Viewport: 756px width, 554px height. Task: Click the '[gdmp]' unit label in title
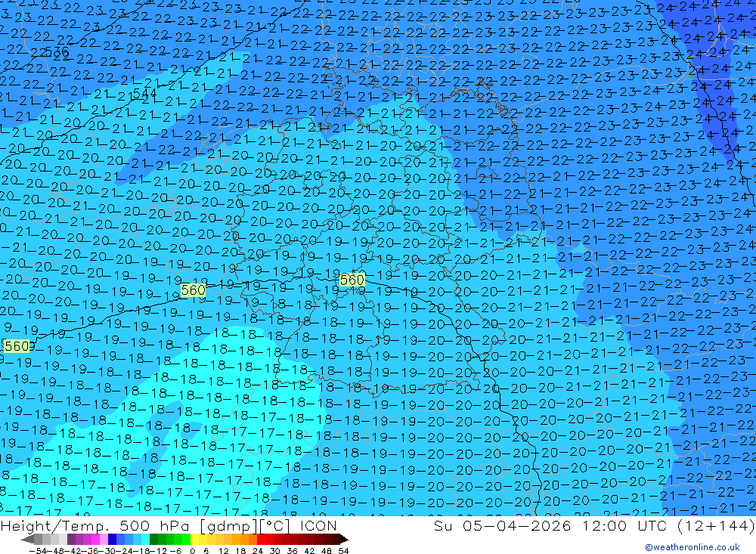[x=228, y=526]
